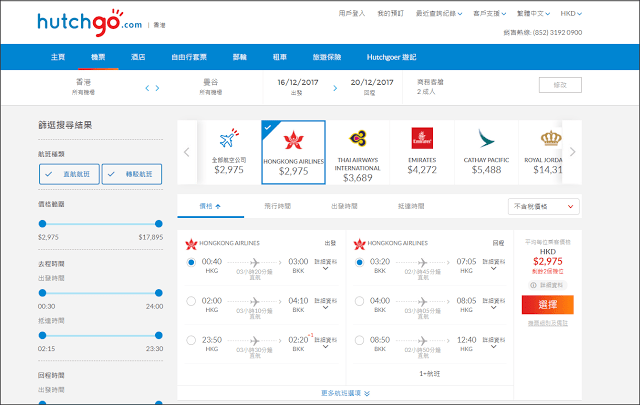Screen dimensions: 640x405
Task: Open the hotels nav item
Action: point(138,57)
